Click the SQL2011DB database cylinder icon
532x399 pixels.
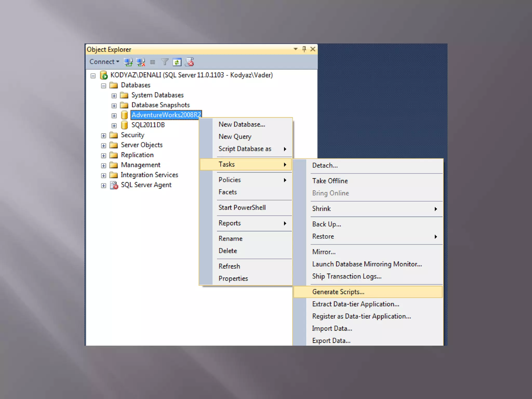pyautogui.click(x=124, y=125)
